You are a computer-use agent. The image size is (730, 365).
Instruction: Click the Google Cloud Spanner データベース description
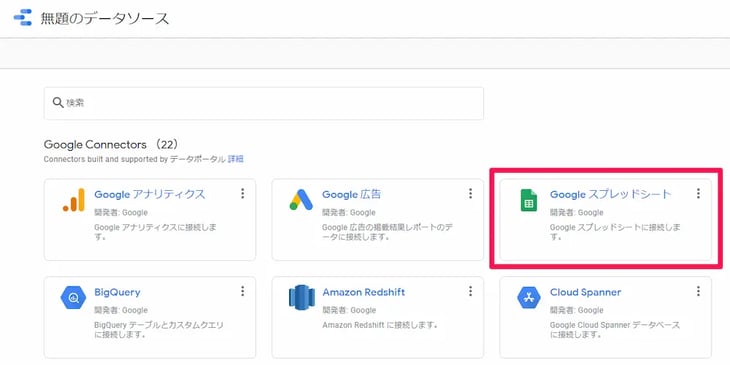coord(615,330)
